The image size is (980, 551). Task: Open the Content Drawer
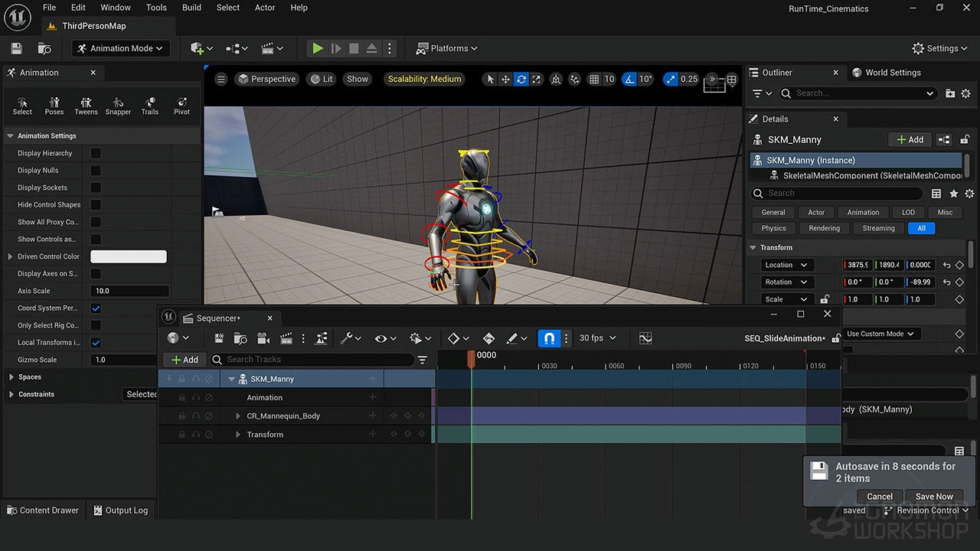point(42,510)
